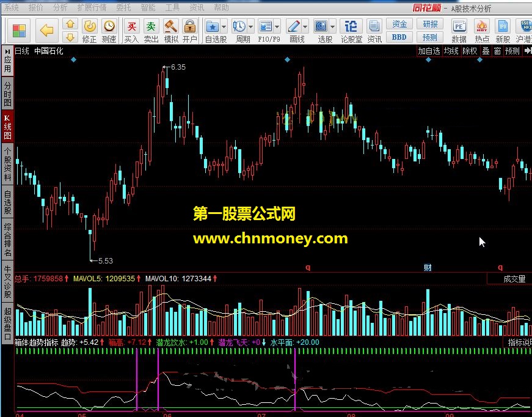The image size is (532, 417).
Task: Open the 新股 IPO icon
Action: coord(503,26)
